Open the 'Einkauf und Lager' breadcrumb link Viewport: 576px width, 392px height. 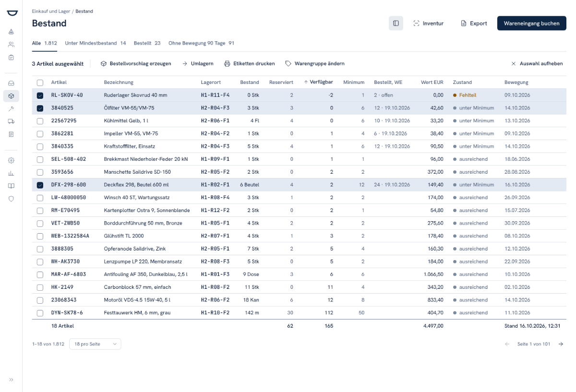[51, 11]
